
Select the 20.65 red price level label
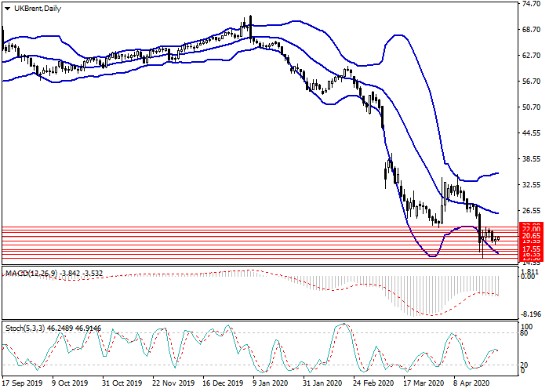(529, 236)
